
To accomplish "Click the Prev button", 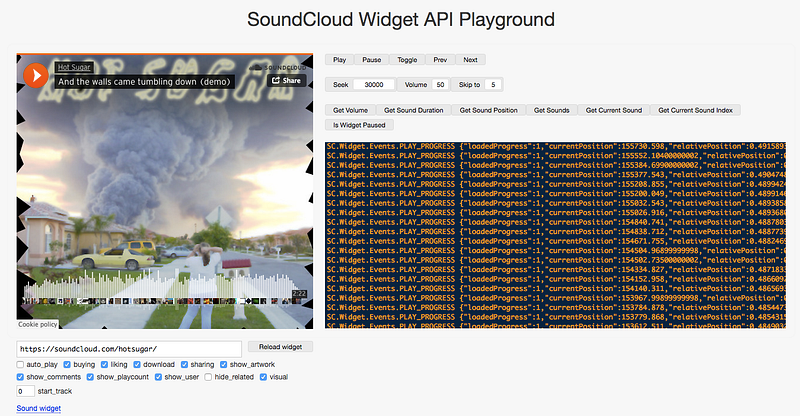I will (x=440, y=60).
